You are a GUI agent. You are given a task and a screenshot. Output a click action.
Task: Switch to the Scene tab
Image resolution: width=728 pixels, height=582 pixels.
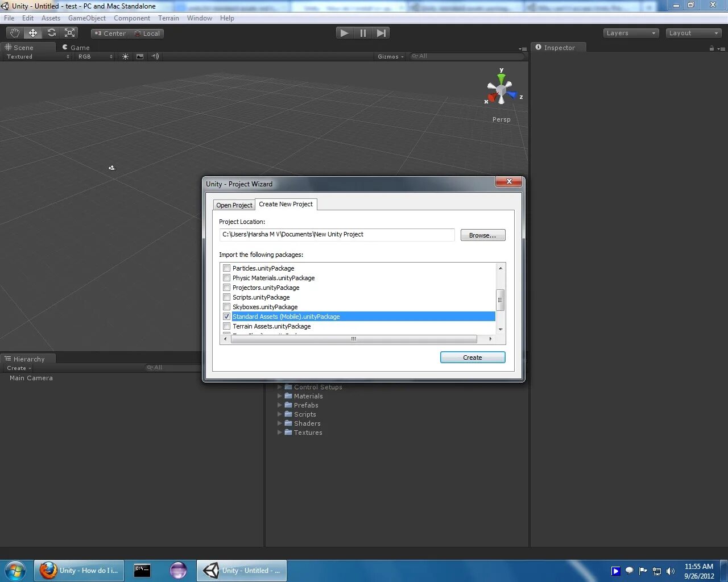(28, 48)
